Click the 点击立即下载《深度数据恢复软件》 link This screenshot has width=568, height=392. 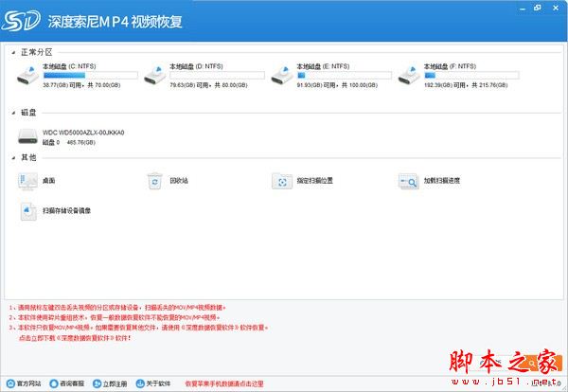click(x=75, y=338)
